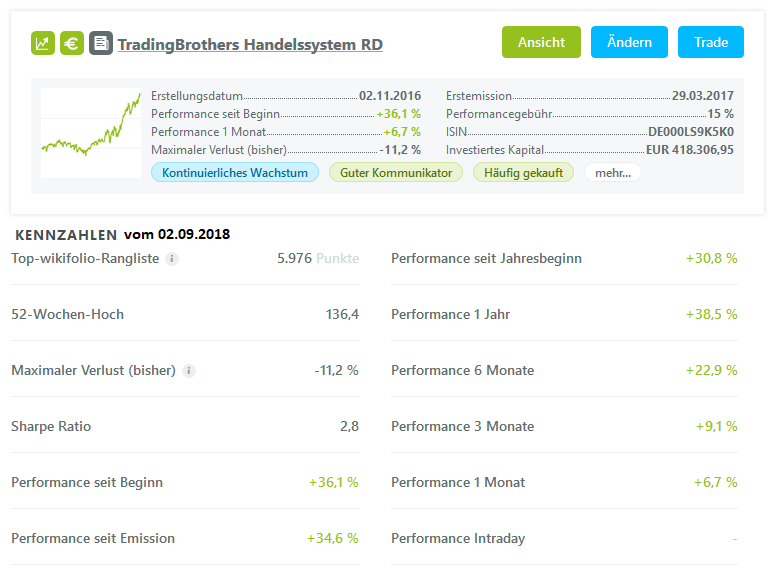The image size is (774, 575).
Task: Click the Kennzahlen Performance seit Beginn +36,1 % value
Action: tap(334, 482)
